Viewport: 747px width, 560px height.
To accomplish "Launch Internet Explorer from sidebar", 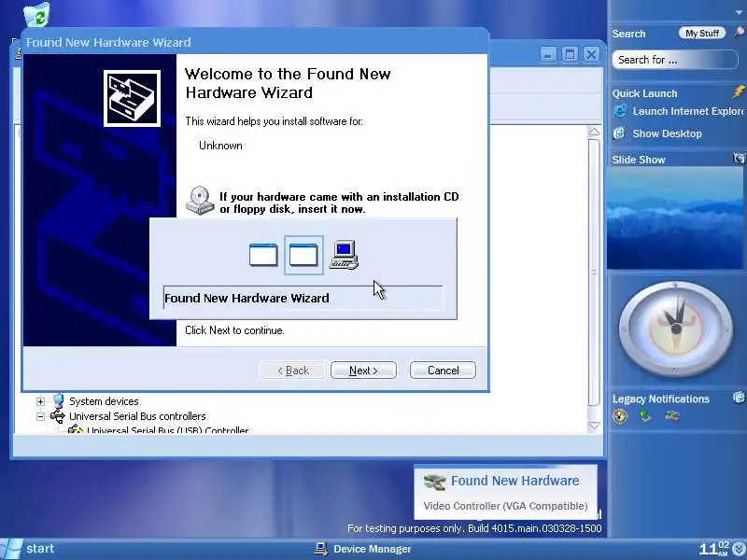I will [x=688, y=111].
